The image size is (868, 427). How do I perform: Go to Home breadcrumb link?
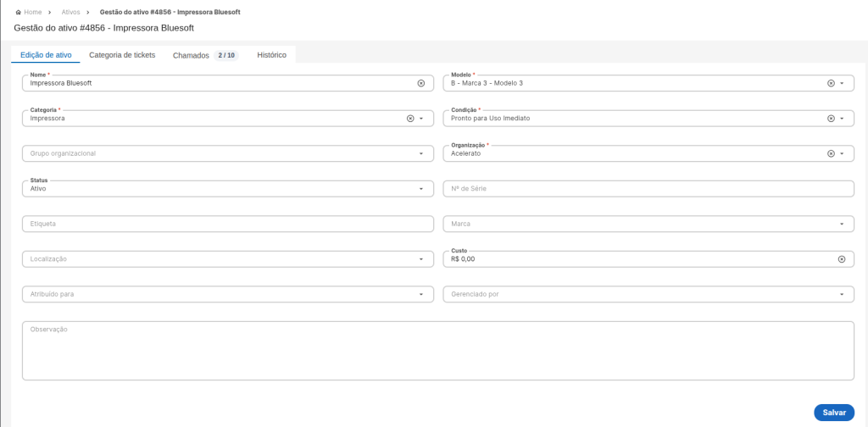(33, 12)
